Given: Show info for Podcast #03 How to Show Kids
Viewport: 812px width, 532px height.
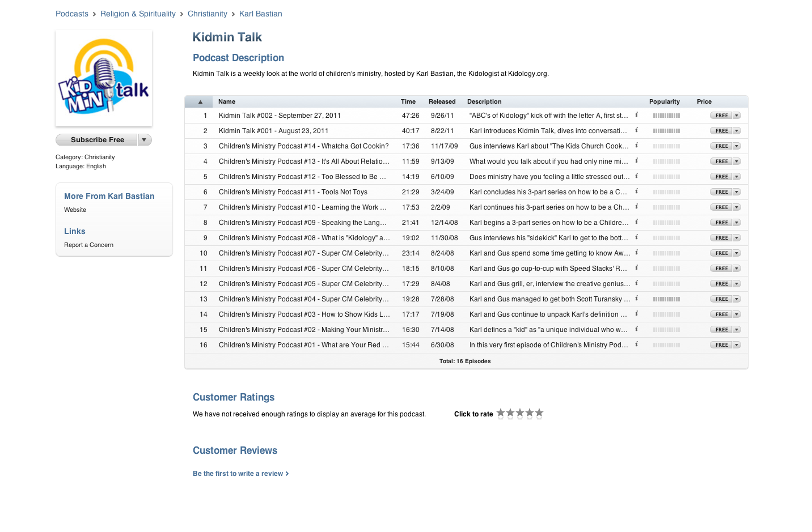Looking at the screenshot, I should coord(636,314).
